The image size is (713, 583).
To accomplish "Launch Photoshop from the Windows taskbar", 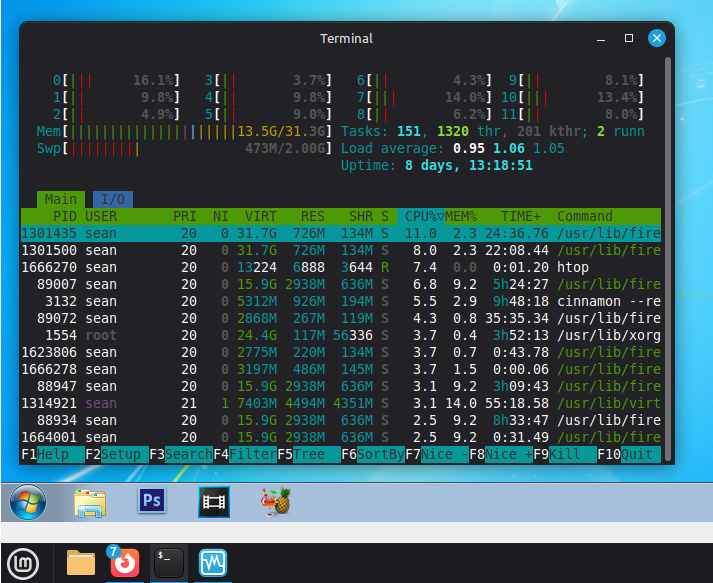I will tap(152, 501).
